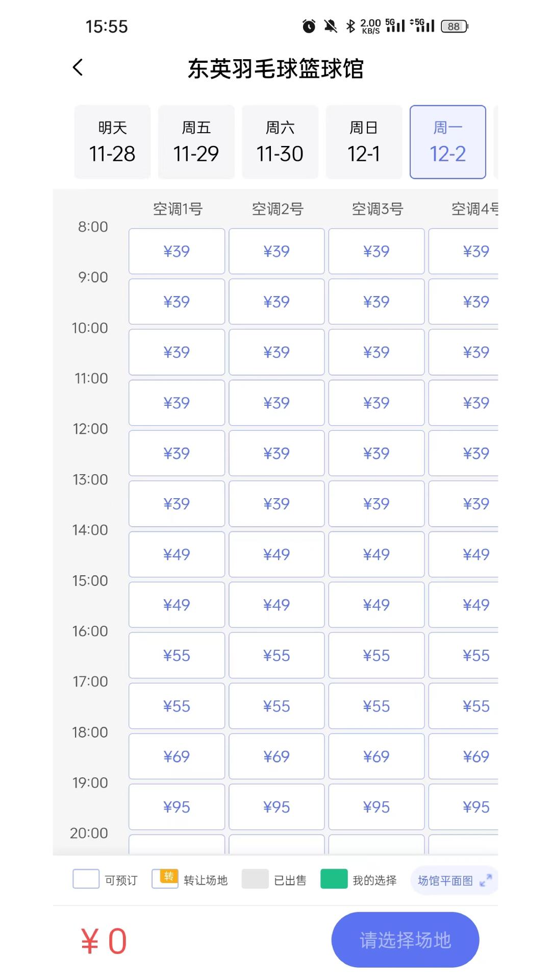Viewport: 551px width, 980px height.
Task: Book 空调1号 at 18:00 for ¥69
Action: (x=177, y=756)
